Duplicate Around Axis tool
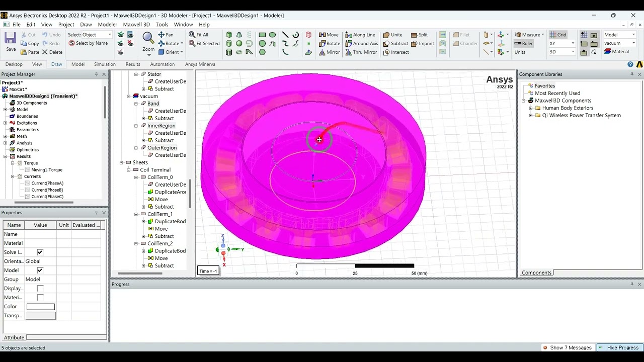Viewport: 644px width, 362px height. [x=362, y=43]
